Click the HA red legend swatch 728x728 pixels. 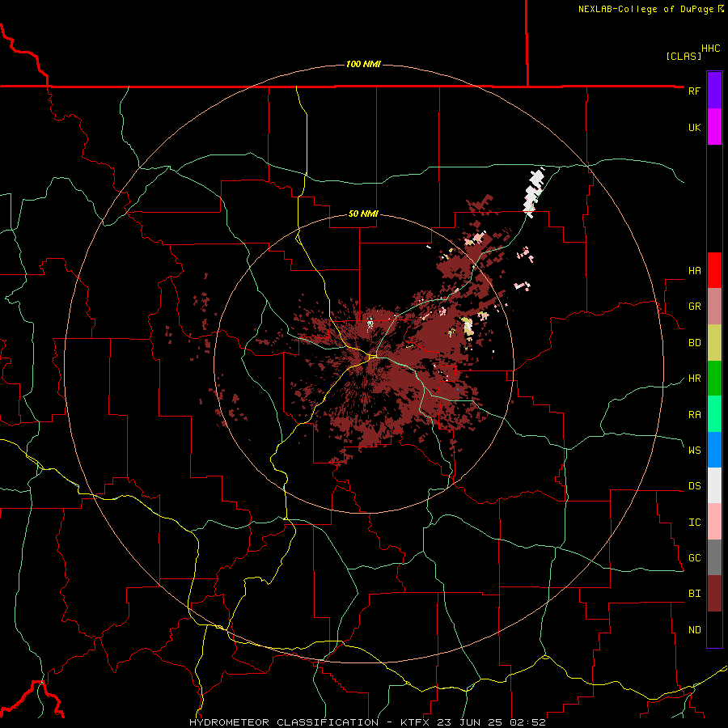714,270
